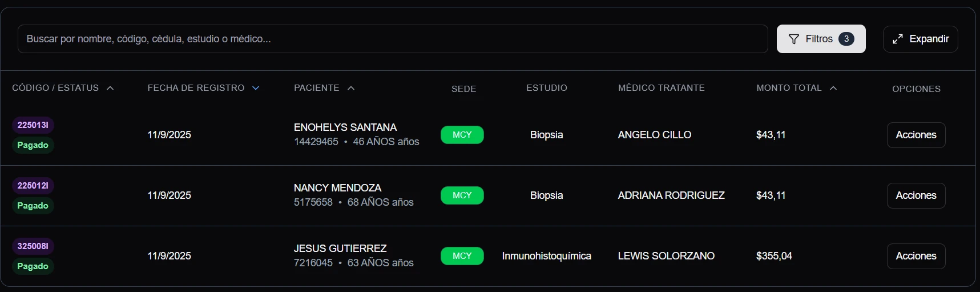Image resolution: width=980 pixels, height=292 pixels.
Task: Click the funnel icon in Filtros
Action: click(793, 39)
